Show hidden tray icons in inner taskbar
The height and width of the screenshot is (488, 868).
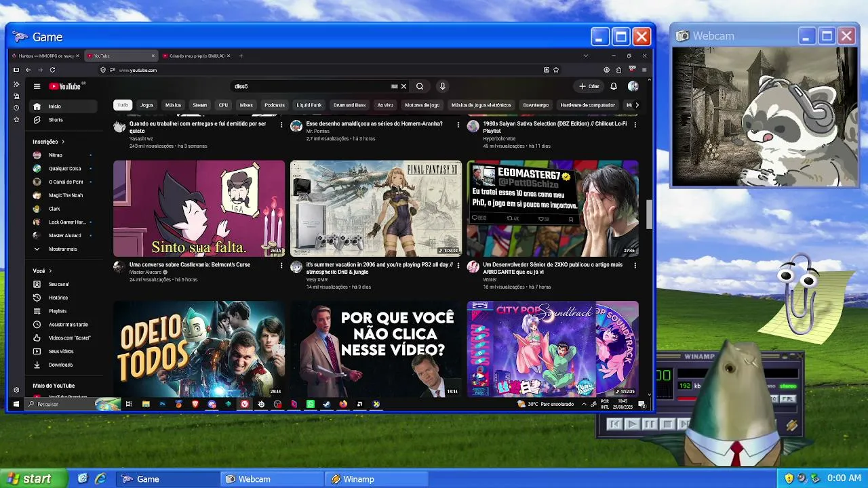[x=584, y=404]
